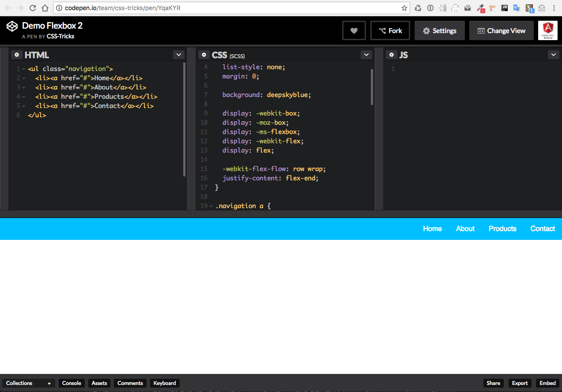Click the CodePen cube logo
562x392 pixels.
[x=11, y=26]
